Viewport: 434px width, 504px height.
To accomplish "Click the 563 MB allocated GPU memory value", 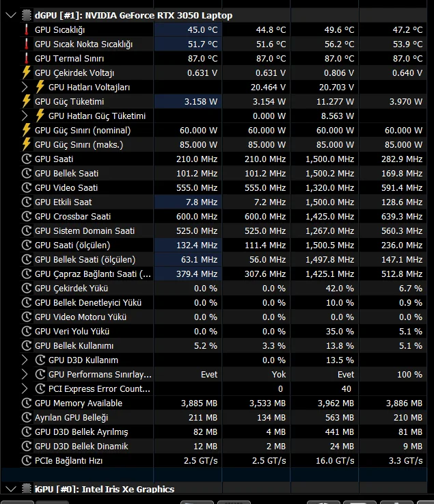I will (338, 418).
